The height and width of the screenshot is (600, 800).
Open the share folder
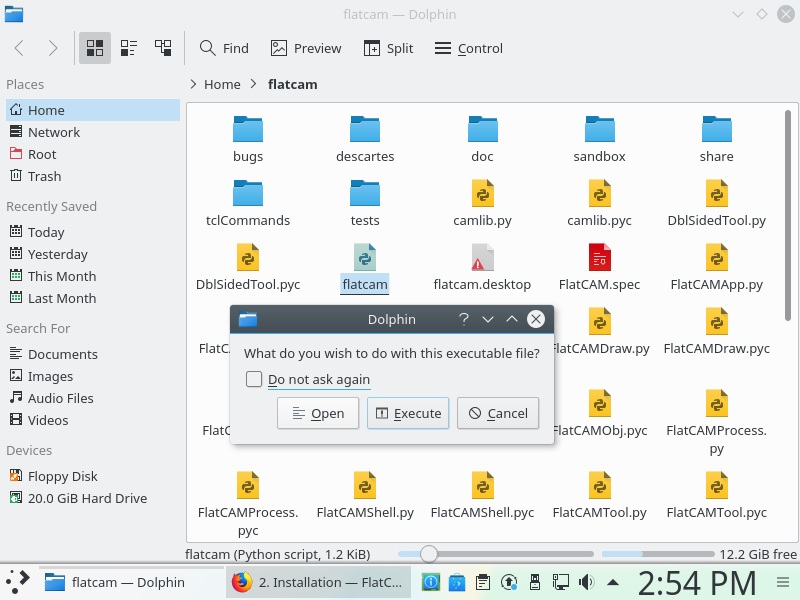point(716,139)
